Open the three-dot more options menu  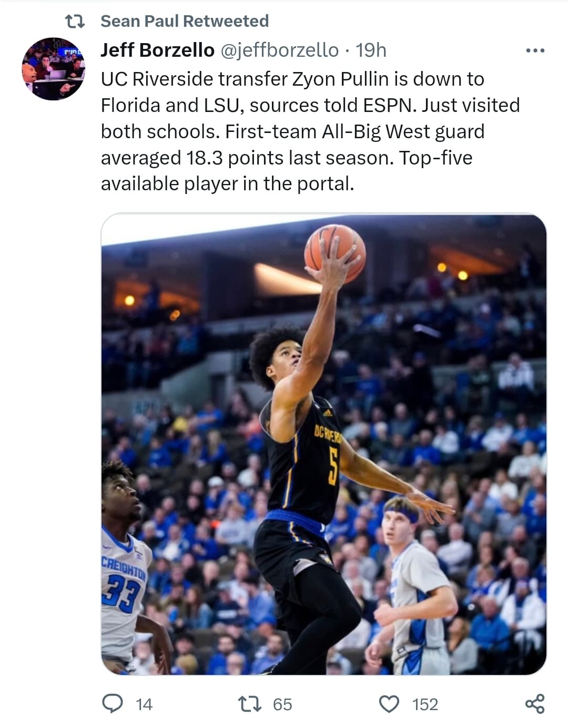(x=535, y=51)
